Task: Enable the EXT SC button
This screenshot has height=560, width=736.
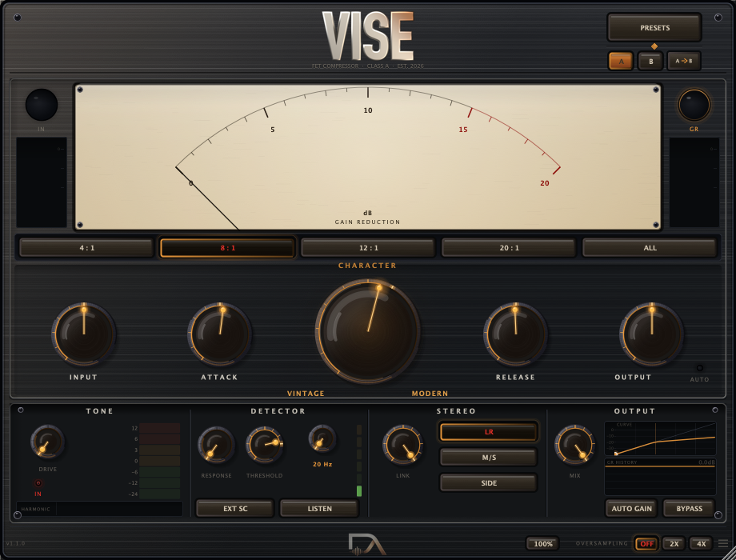Action: tap(235, 508)
